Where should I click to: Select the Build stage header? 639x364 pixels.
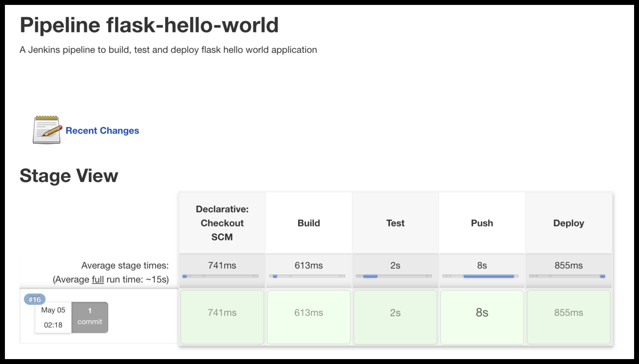click(x=309, y=223)
